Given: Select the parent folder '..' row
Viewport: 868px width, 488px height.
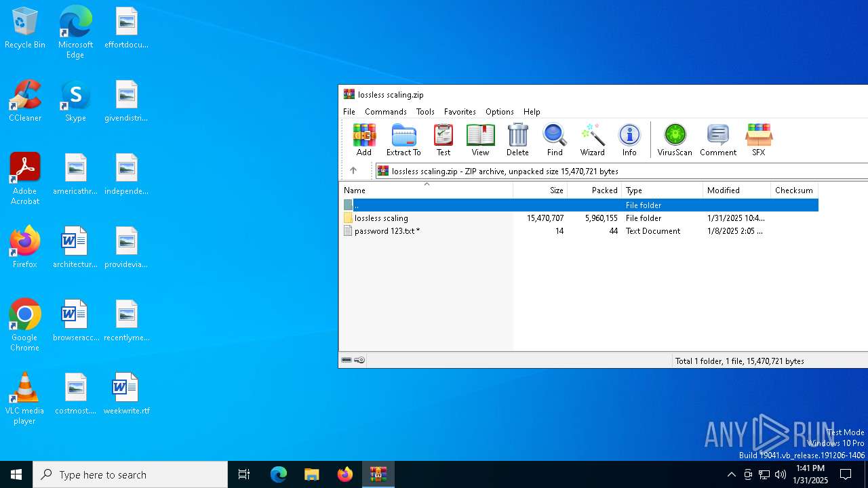Looking at the screenshot, I should coord(579,205).
